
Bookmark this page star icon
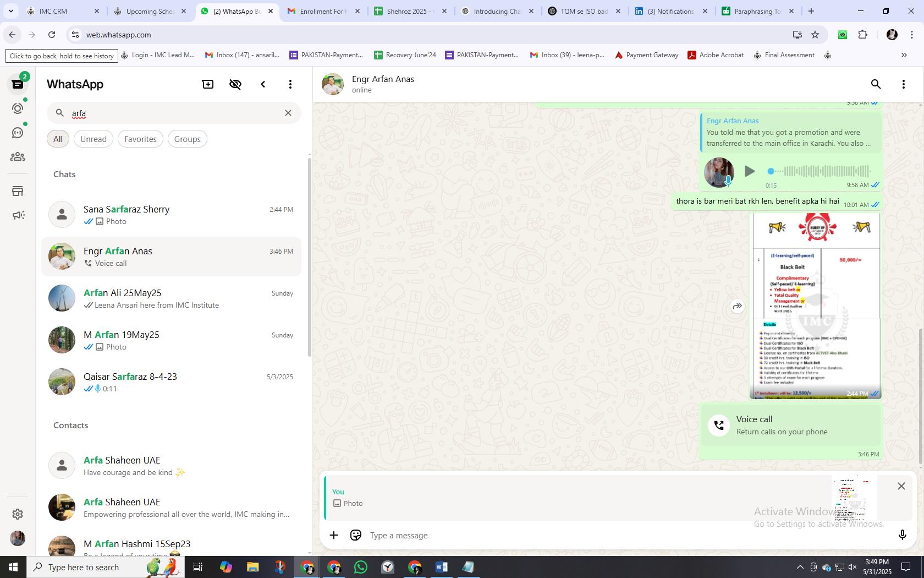coord(815,35)
